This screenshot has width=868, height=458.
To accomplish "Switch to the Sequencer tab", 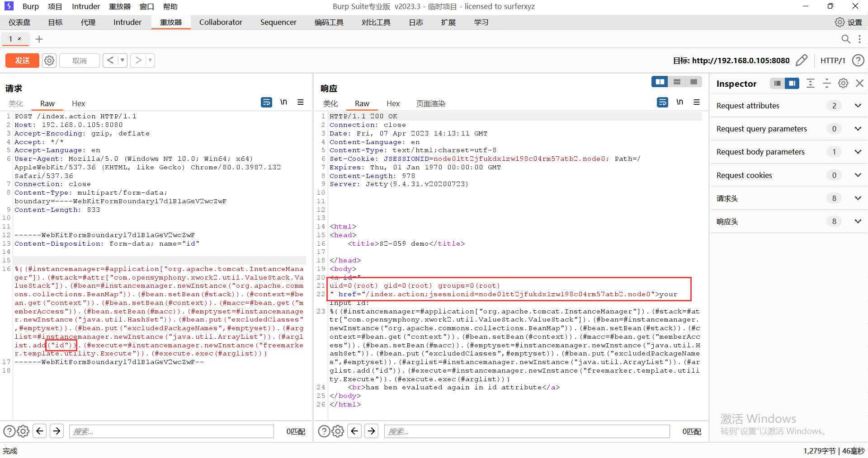I will click(x=278, y=22).
